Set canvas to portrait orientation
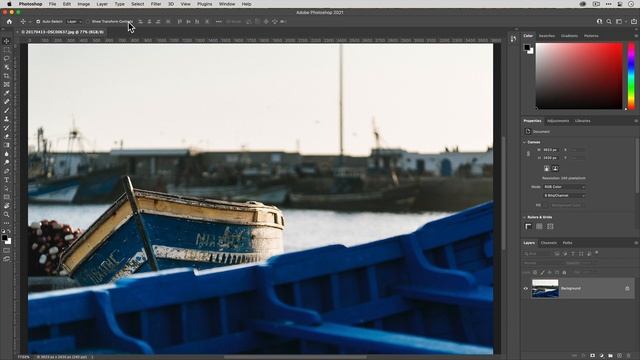Viewport: 640px width, 360px height. pos(547,168)
